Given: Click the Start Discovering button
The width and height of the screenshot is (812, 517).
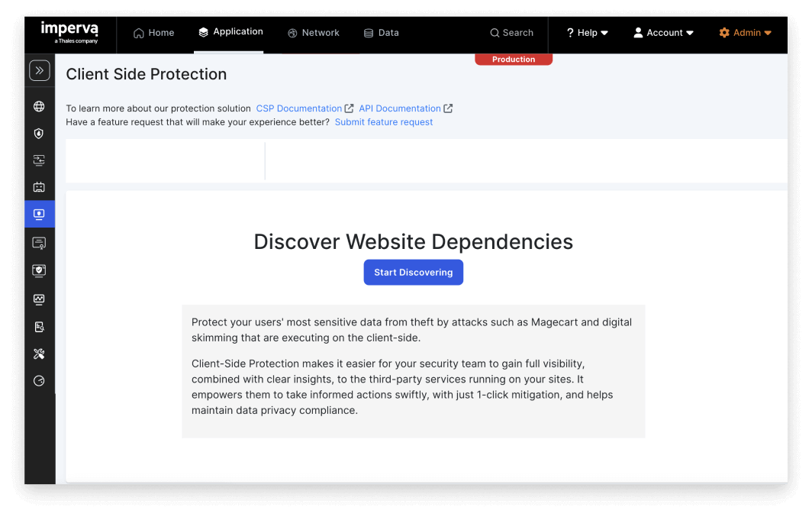Looking at the screenshot, I should click(x=413, y=272).
